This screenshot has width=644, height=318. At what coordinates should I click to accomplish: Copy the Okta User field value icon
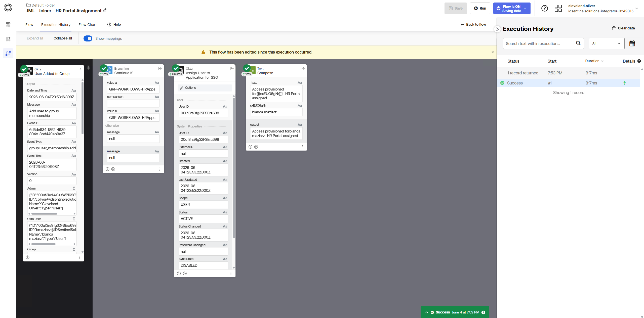point(74,219)
